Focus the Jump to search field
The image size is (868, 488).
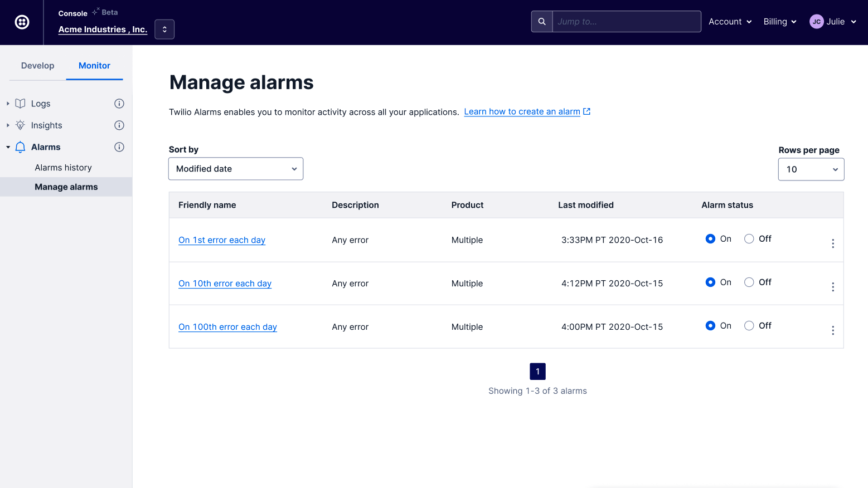(627, 22)
